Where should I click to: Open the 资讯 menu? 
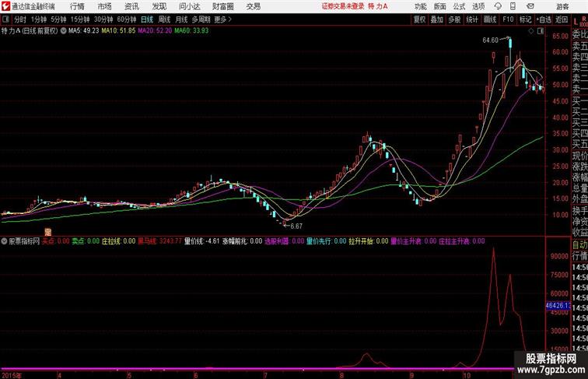[131, 6]
